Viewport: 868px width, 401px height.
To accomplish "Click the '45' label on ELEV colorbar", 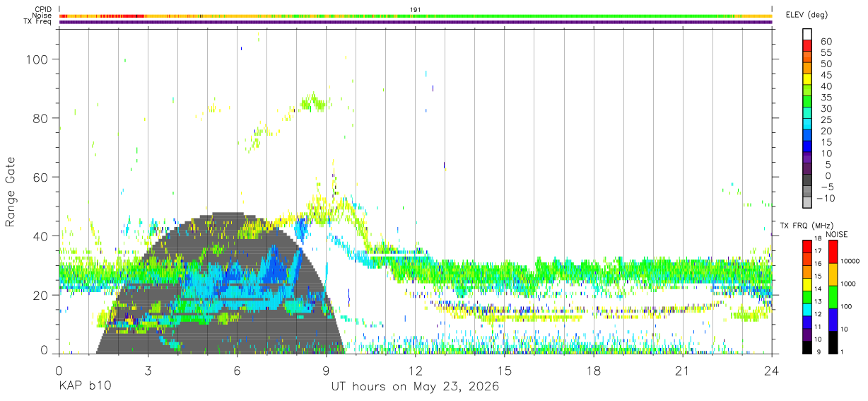I will tap(826, 74).
